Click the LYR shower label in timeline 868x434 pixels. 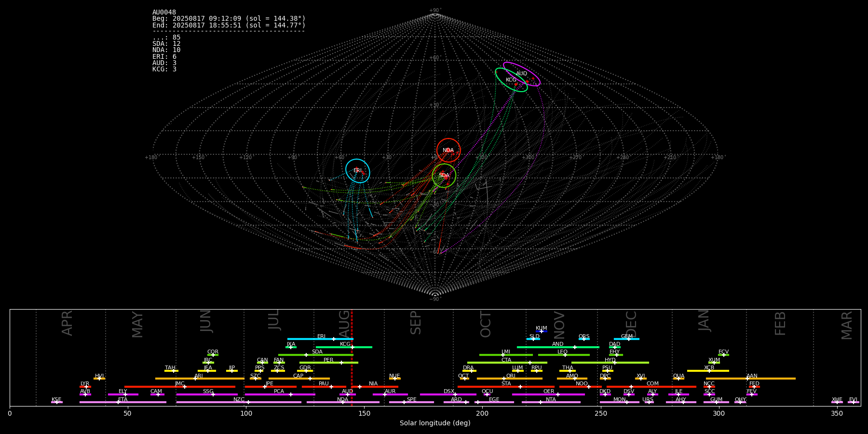point(85,384)
